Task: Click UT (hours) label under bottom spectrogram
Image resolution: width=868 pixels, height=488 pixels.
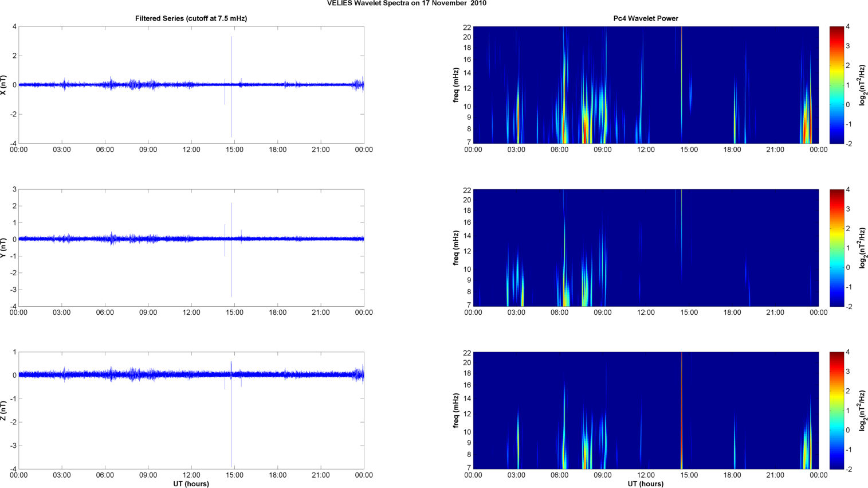Action: (646, 484)
